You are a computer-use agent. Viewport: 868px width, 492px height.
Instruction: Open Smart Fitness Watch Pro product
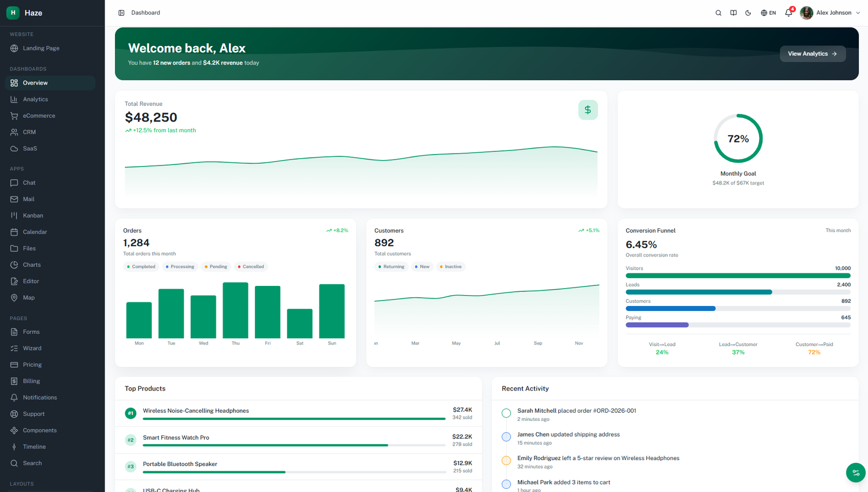(x=298, y=440)
